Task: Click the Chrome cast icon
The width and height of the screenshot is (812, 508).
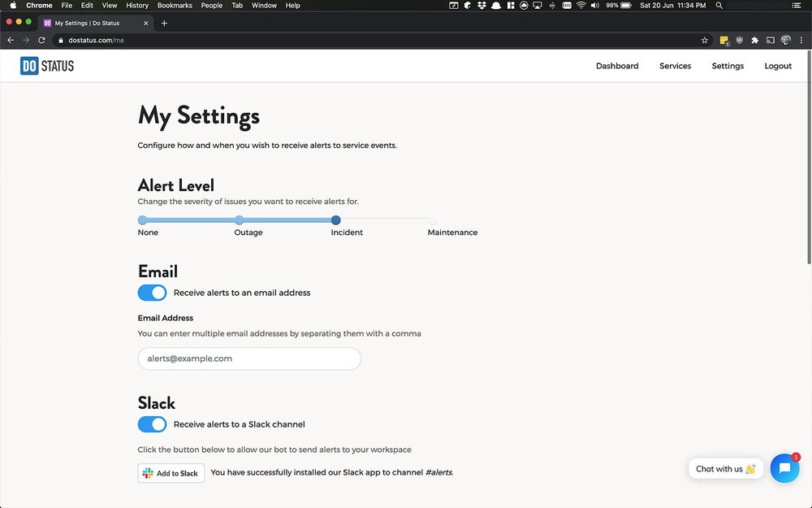Action: pyautogui.click(x=770, y=40)
